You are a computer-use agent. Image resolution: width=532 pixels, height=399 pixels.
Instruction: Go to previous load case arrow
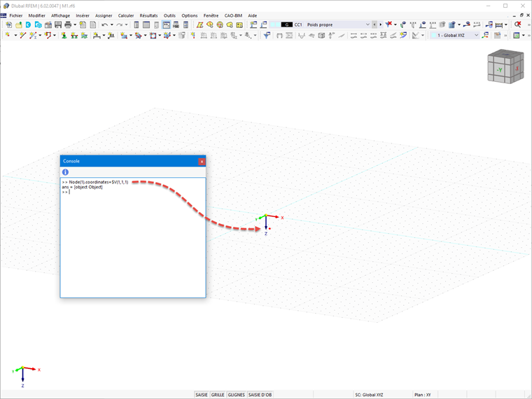click(x=374, y=24)
